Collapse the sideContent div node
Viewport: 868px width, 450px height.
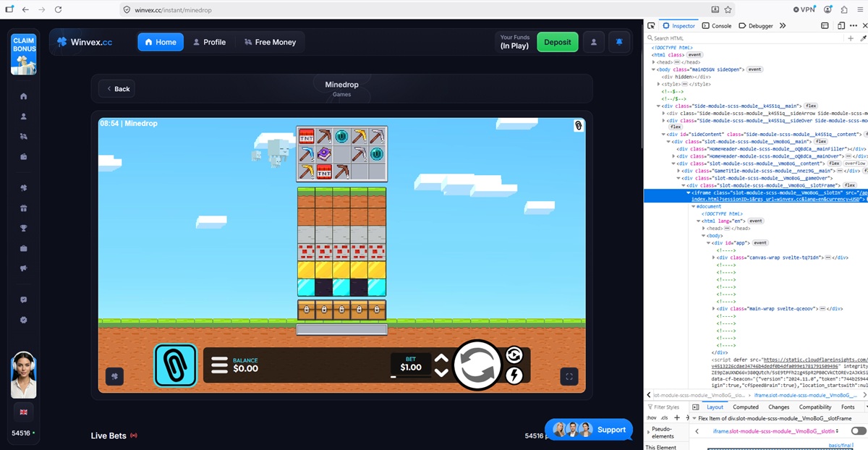(x=664, y=134)
